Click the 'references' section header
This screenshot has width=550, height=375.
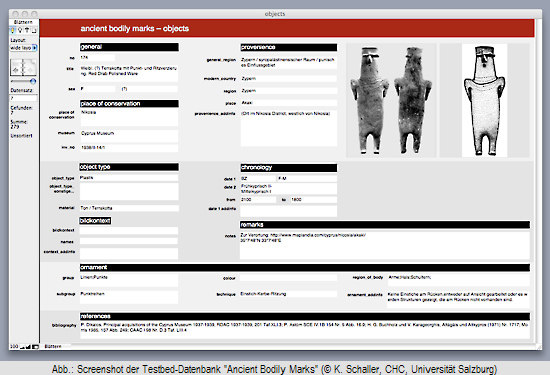coord(305,316)
